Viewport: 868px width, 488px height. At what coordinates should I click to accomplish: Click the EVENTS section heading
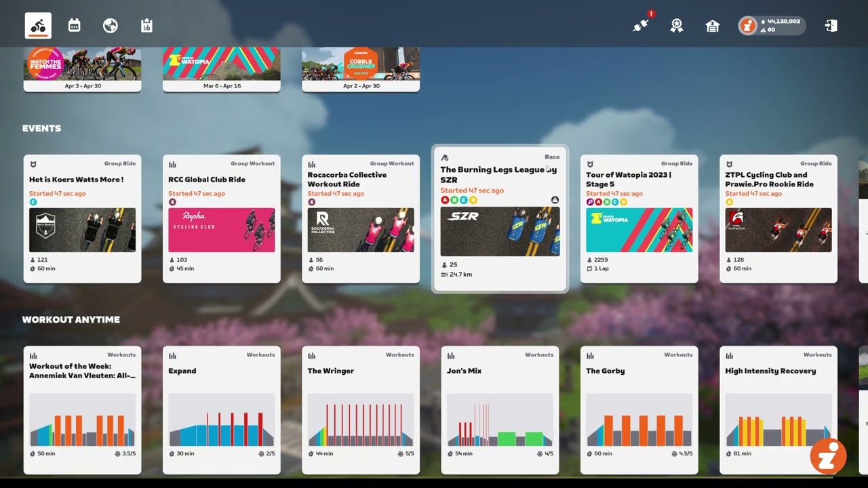41,128
